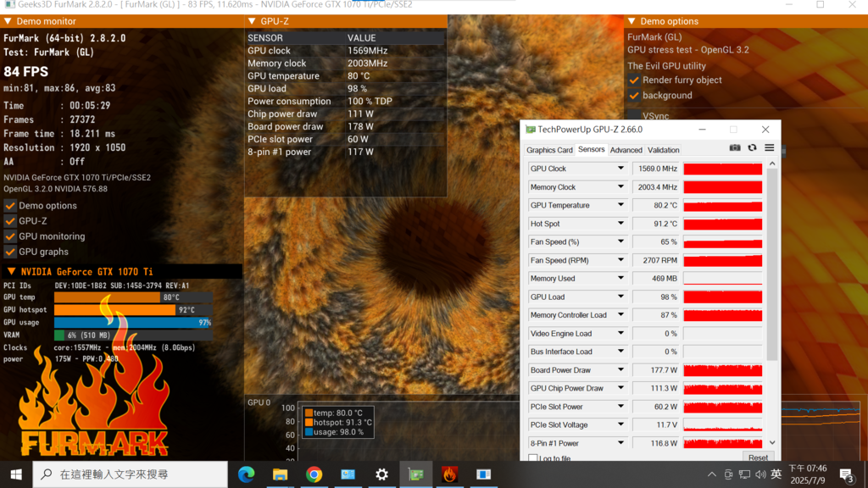868x488 pixels.
Task: Open Hot Spot sensor dropdown
Action: 620,224
